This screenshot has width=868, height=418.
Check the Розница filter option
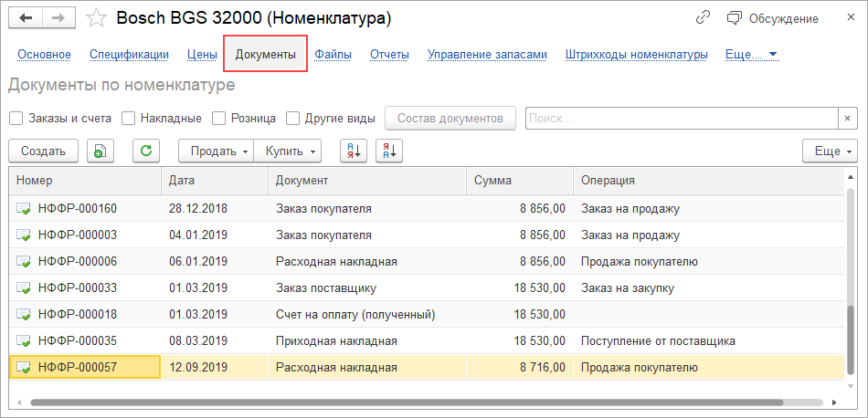(219, 118)
